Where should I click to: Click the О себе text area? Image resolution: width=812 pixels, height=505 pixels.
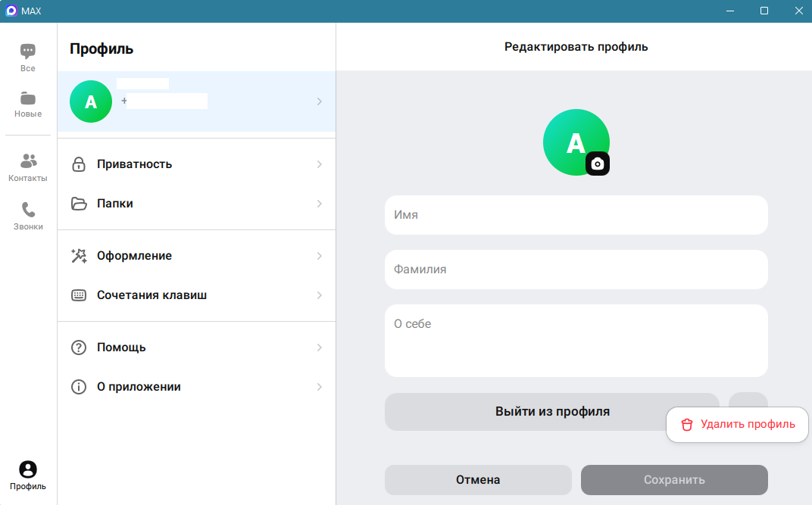(576, 341)
